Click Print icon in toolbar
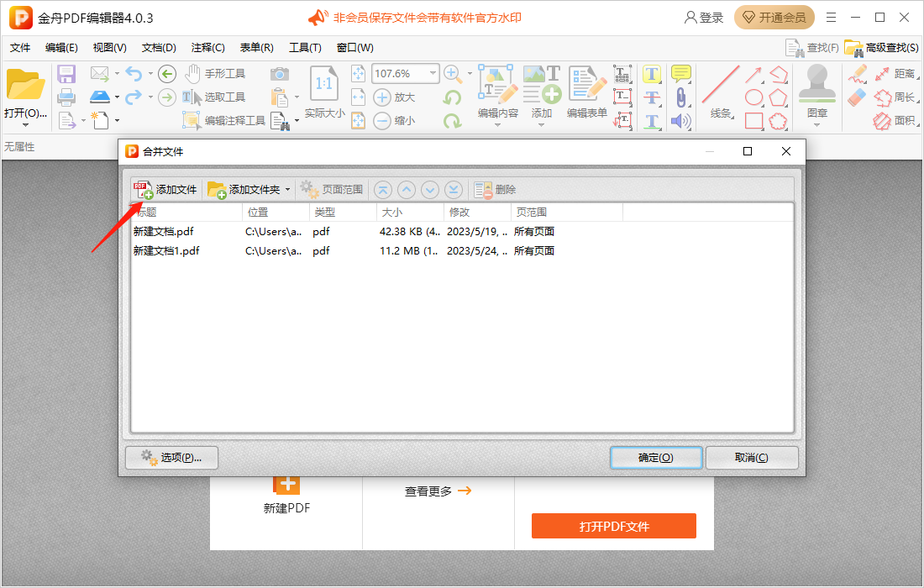Screen dimensions: 924x588 (66, 97)
